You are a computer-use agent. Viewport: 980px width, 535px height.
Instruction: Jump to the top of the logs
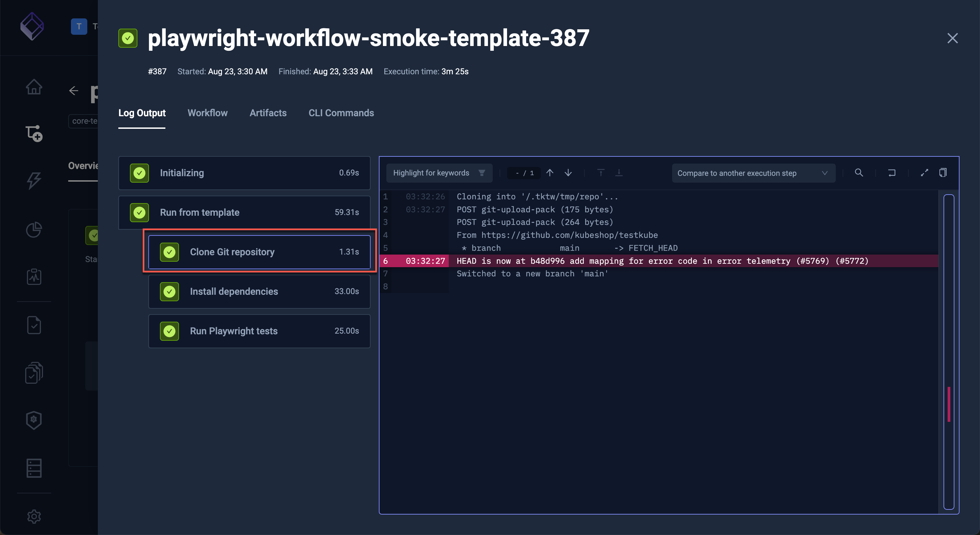pyautogui.click(x=600, y=173)
